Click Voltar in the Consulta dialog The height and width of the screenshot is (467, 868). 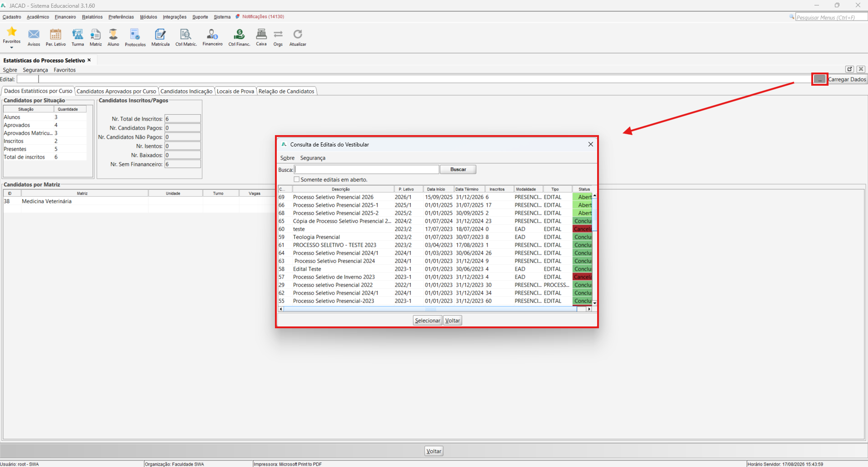(x=452, y=321)
